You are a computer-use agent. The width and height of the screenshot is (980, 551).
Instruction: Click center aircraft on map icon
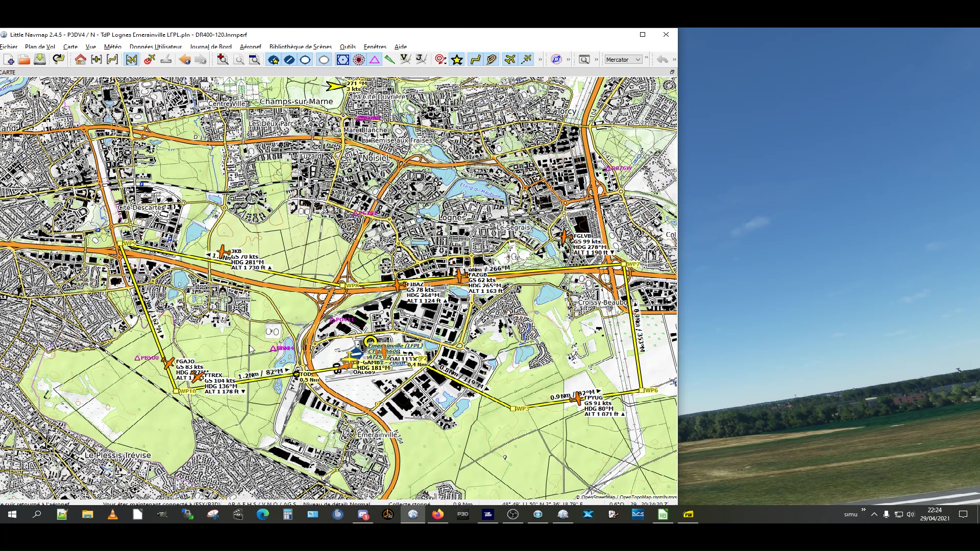pyautogui.click(x=131, y=60)
